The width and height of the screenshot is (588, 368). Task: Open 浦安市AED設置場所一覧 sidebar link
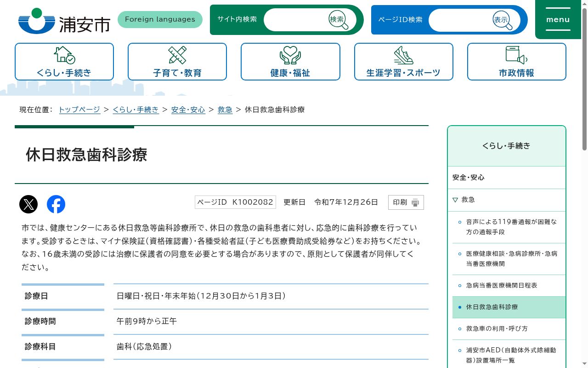coord(511,355)
